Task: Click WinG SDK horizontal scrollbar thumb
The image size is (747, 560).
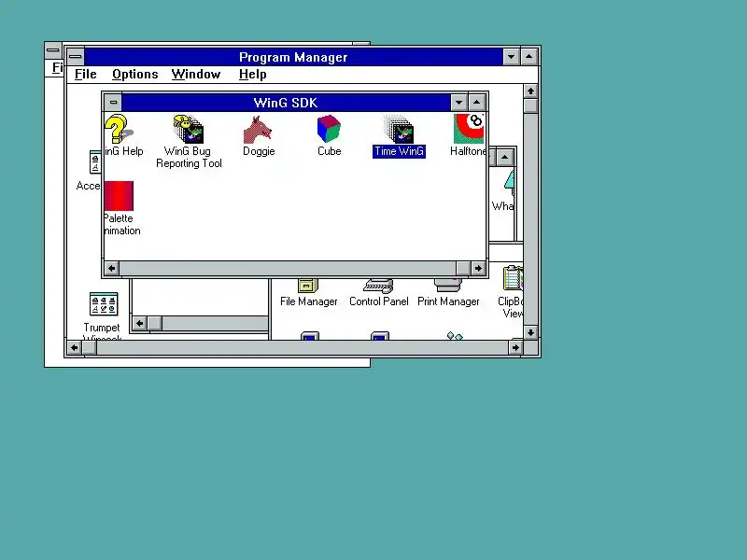Action: tap(463, 268)
